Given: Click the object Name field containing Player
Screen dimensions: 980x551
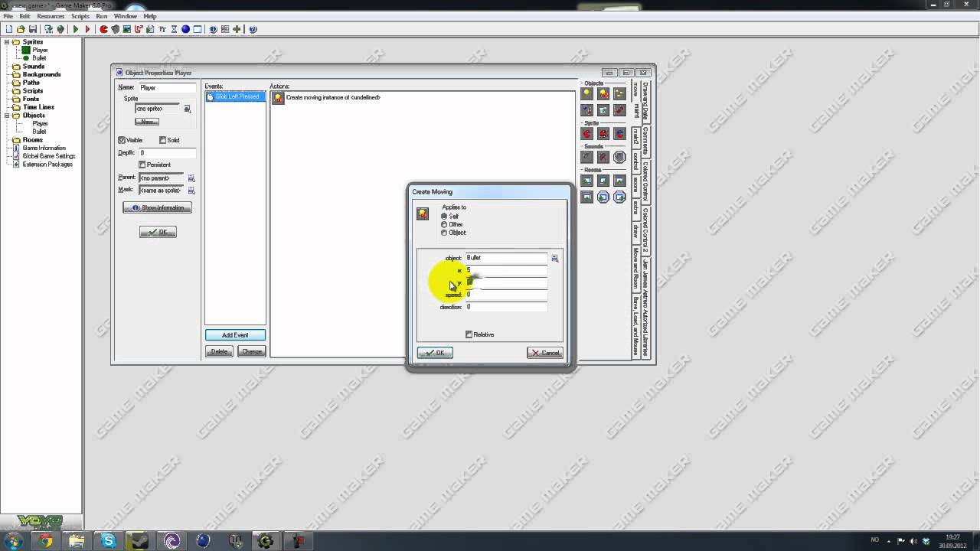Looking at the screenshot, I should pyautogui.click(x=167, y=88).
